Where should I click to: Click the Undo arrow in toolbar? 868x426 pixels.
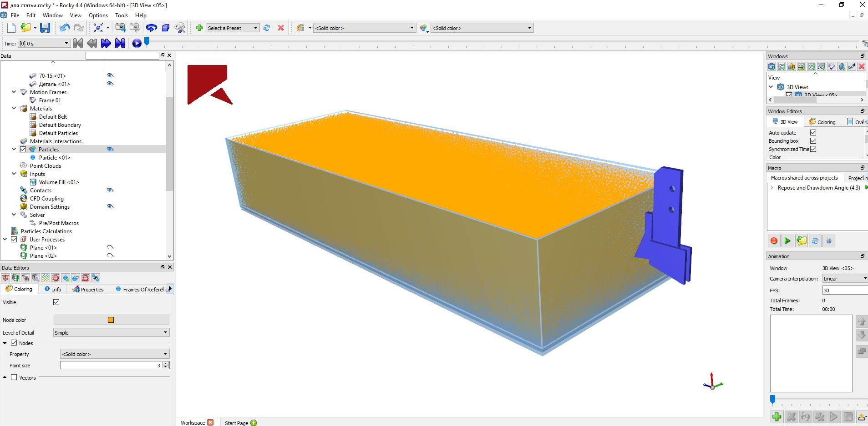pyautogui.click(x=64, y=28)
